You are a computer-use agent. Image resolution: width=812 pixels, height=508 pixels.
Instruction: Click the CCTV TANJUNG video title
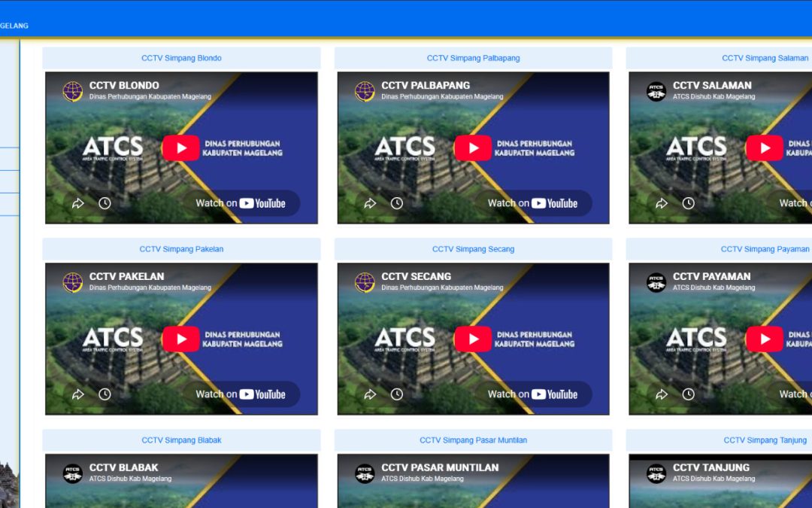point(711,467)
